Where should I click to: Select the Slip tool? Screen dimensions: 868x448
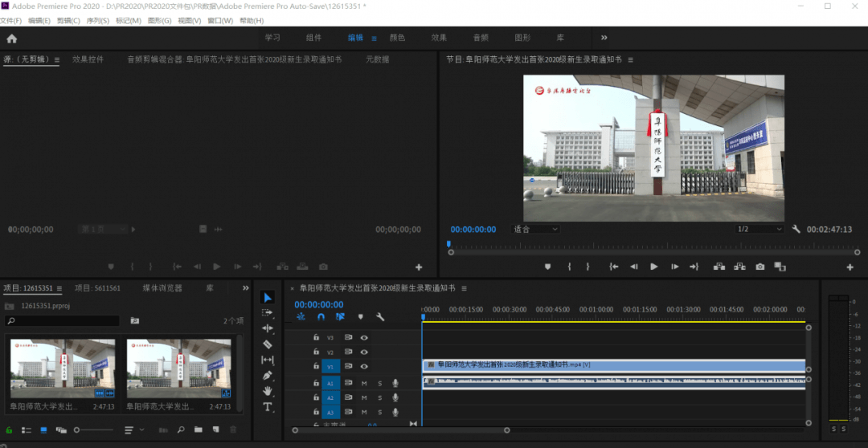268,360
